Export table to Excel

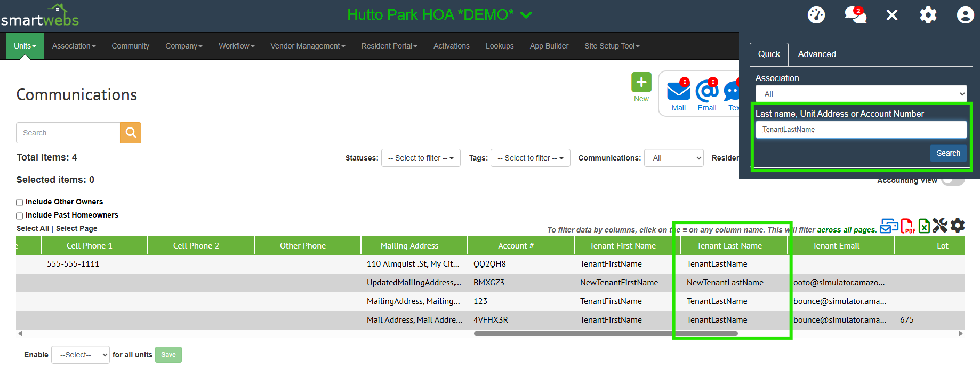coord(924,226)
